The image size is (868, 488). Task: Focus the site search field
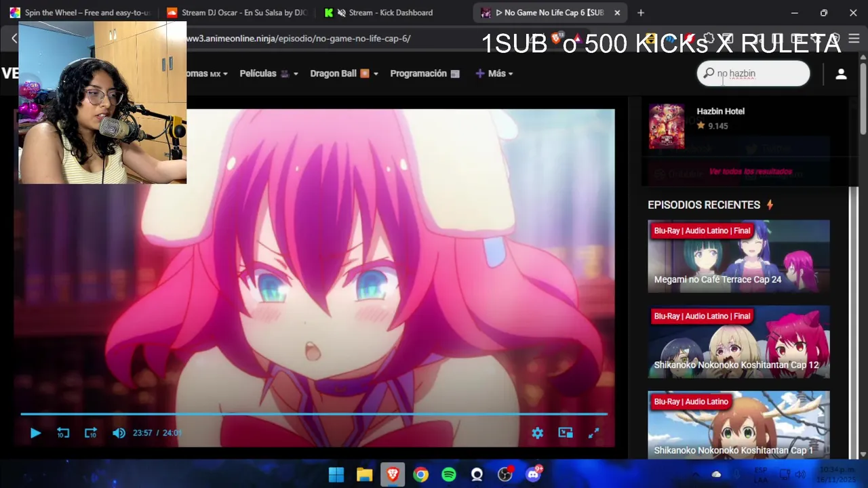753,73
